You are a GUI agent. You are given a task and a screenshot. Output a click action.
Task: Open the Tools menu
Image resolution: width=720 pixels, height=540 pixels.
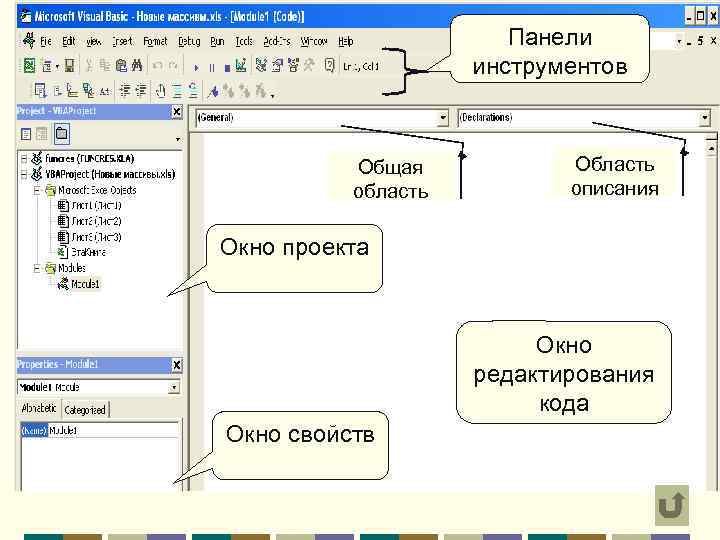[244, 41]
